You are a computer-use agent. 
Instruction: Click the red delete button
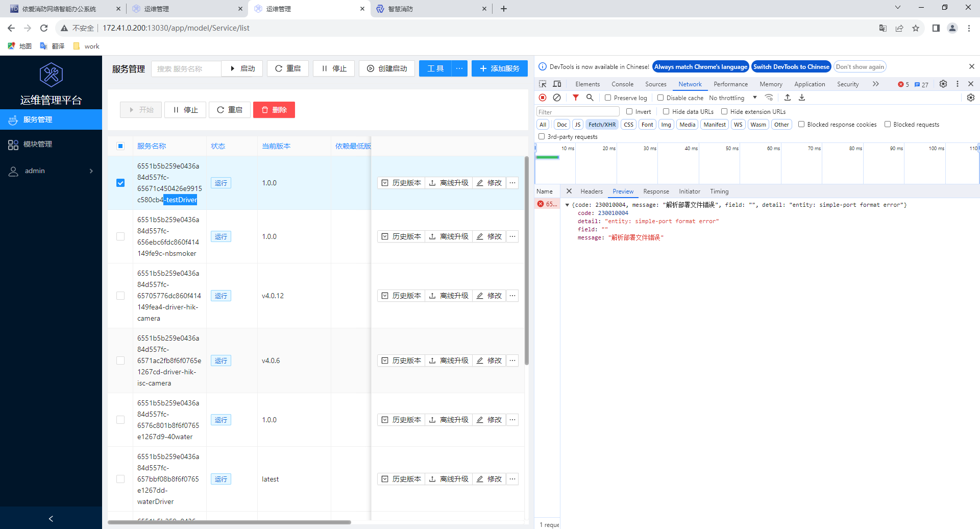(x=274, y=110)
